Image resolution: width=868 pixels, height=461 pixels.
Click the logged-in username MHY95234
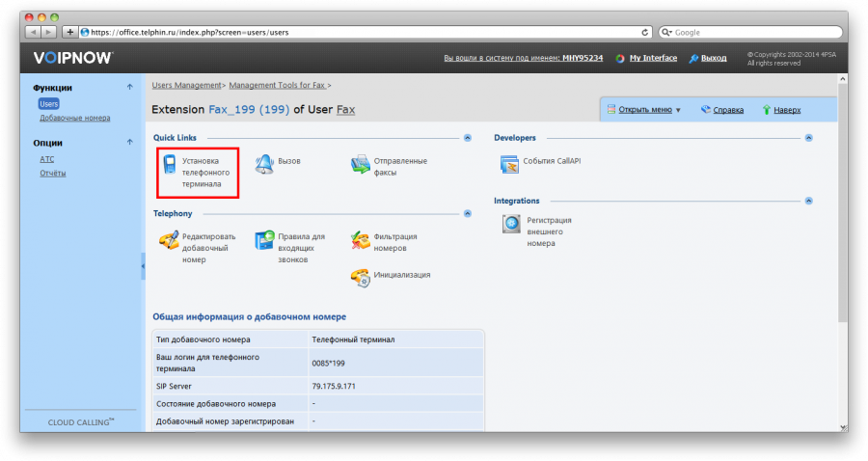click(x=583, y=58)
